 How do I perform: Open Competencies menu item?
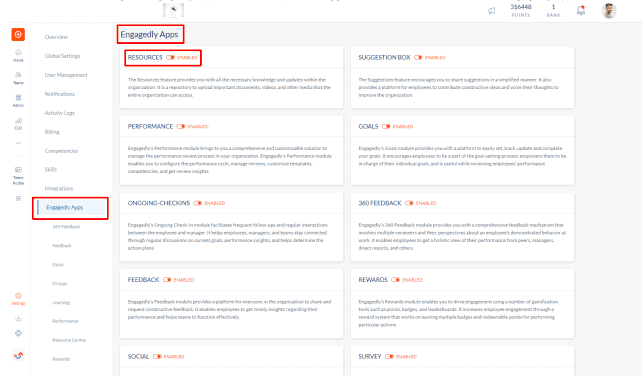click(61, 151)
